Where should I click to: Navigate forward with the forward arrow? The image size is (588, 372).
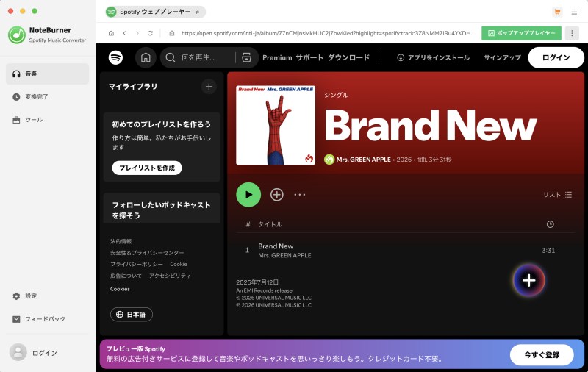[x=137, y=33]
